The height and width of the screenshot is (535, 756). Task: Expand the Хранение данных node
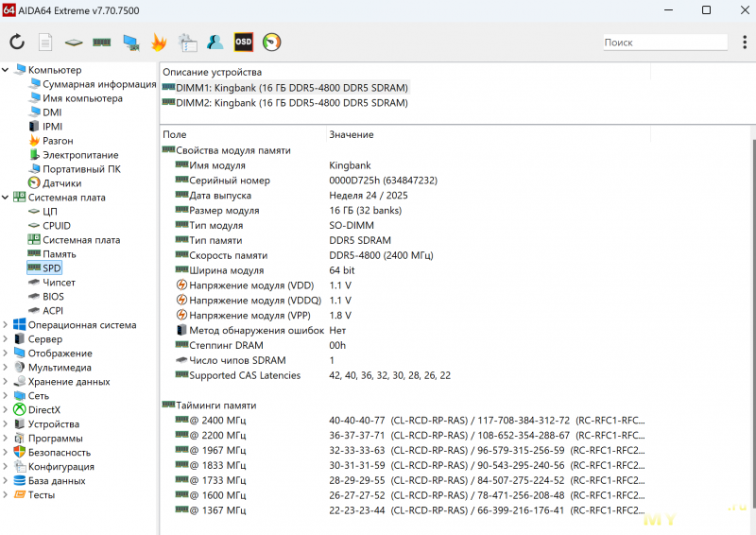click(6, 382)
